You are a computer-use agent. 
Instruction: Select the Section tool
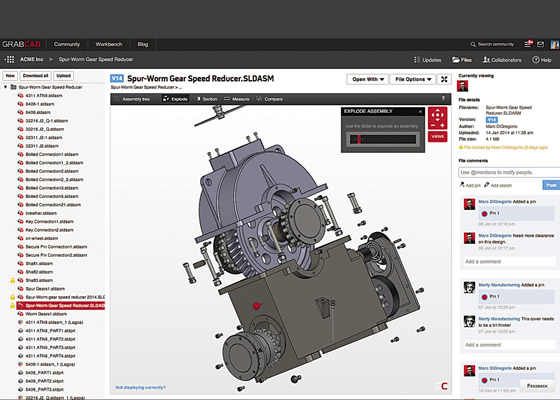click(207, 99)
